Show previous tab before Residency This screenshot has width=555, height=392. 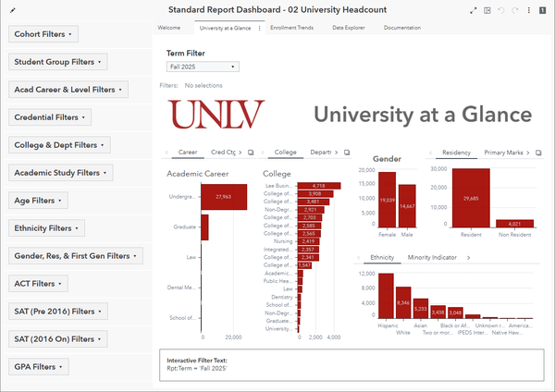click(430, 153)
